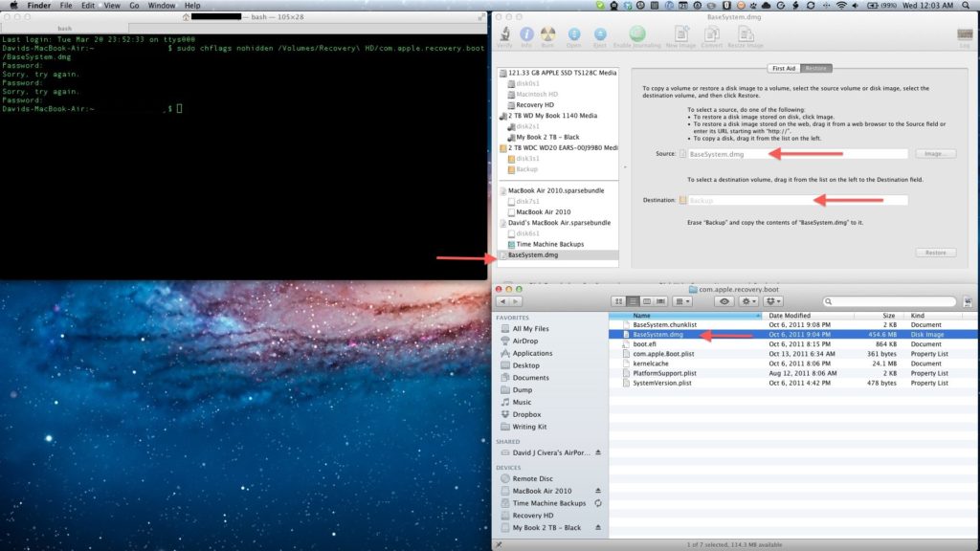Open Dropbox folder in Finder sidebar
This screenshot has width=980, height=551.
(526, 414)
